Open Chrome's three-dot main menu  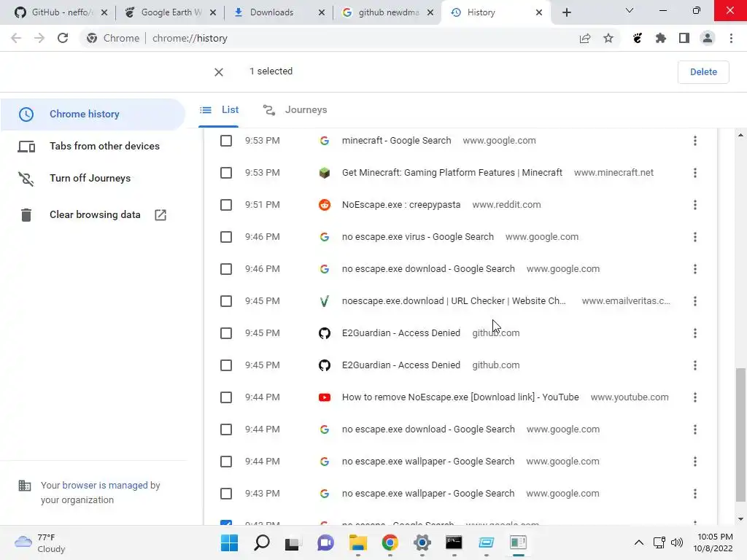[731, 38]
